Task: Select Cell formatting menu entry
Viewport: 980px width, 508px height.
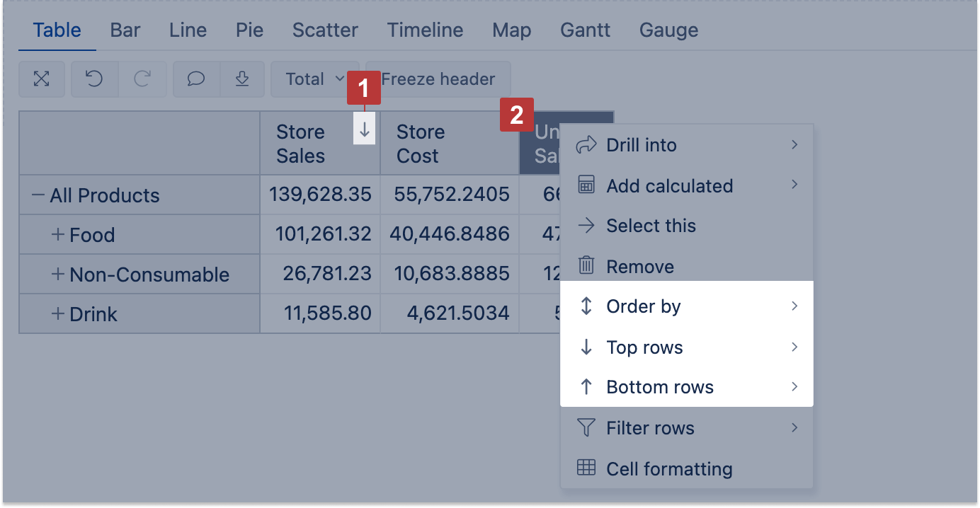Action: [668, 468]
